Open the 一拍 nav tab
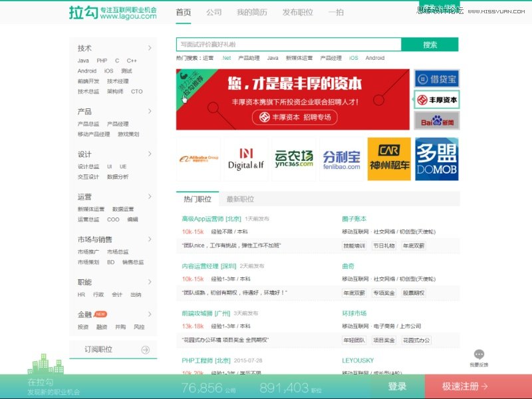This screenshot has width=532, height=399. (336, 13)
